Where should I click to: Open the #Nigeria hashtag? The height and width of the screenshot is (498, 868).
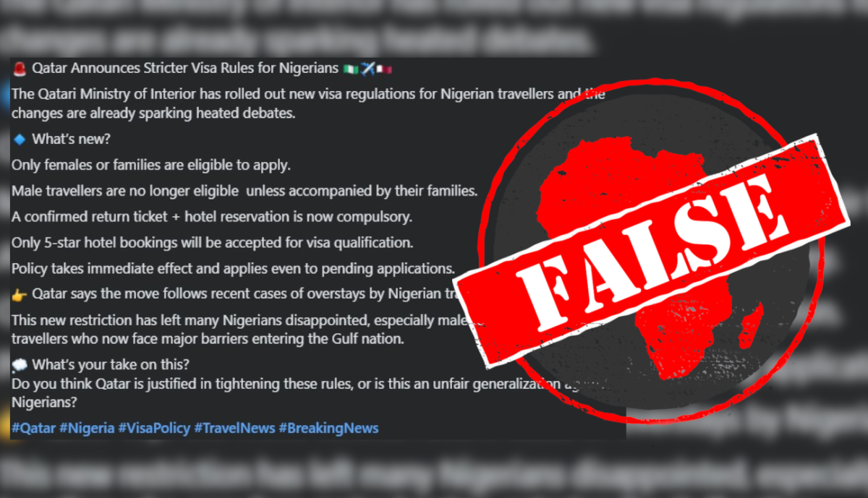coord(87,428)
